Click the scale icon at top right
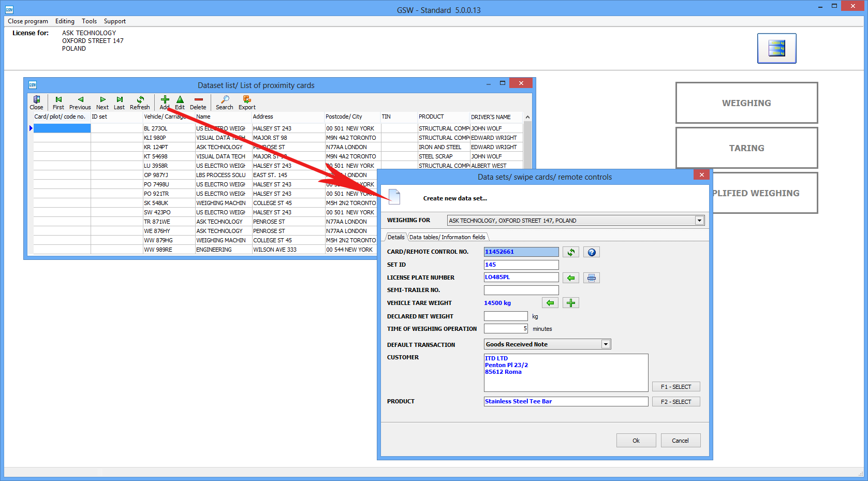The width and height of the screenshot is (868, 481). click(x=776, y=48)
